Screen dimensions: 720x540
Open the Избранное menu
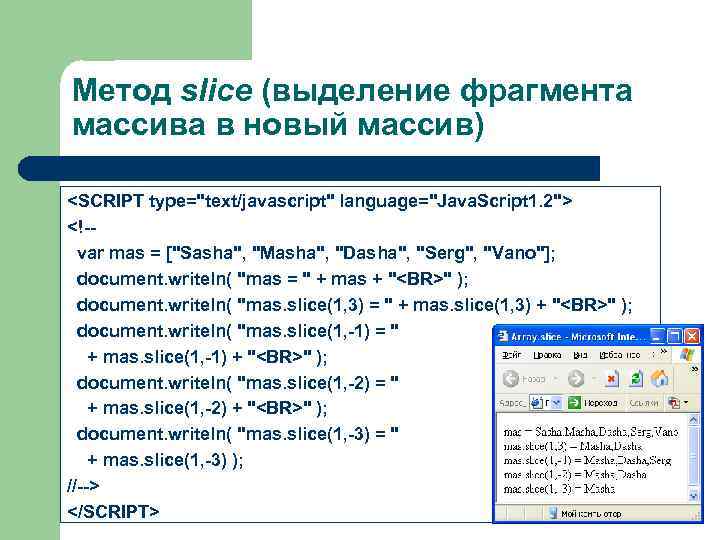point(619,355)
